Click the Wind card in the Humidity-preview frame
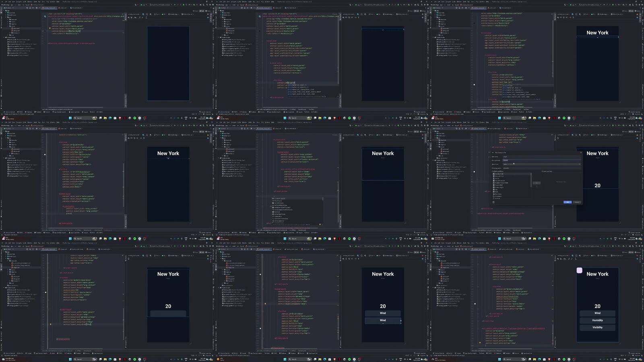Viewport: 644px width, 362px height. point(597,313)
